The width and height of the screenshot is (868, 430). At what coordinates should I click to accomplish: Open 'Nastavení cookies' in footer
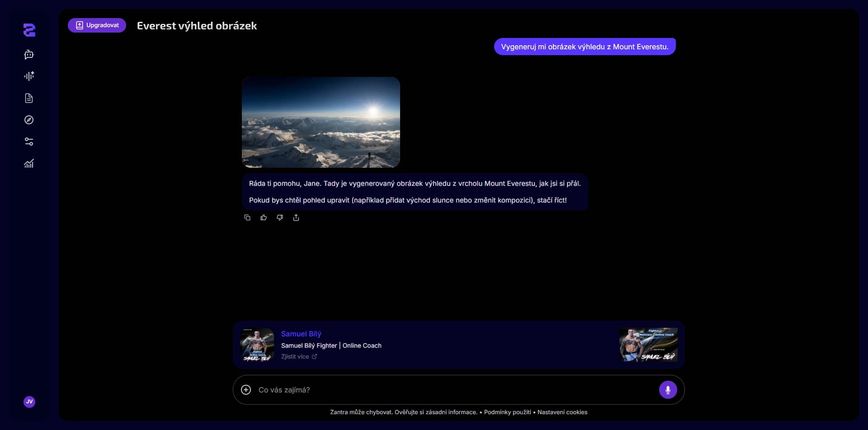click(562, 412)
